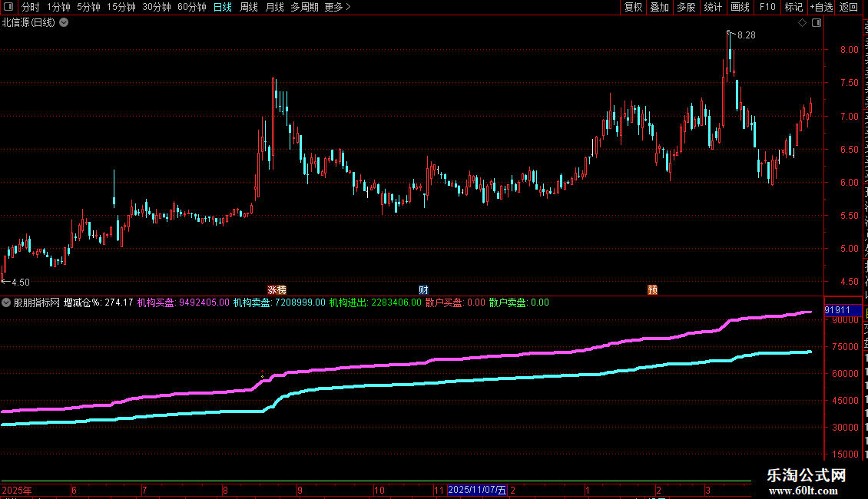Click the 散户卖盘: 0.00 label
The image size is (868, 499).
[x=518, y=302]
